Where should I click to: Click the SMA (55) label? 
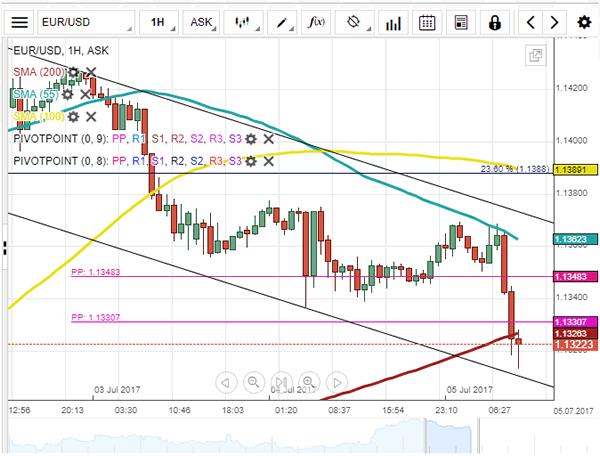(x=36, y=94)
